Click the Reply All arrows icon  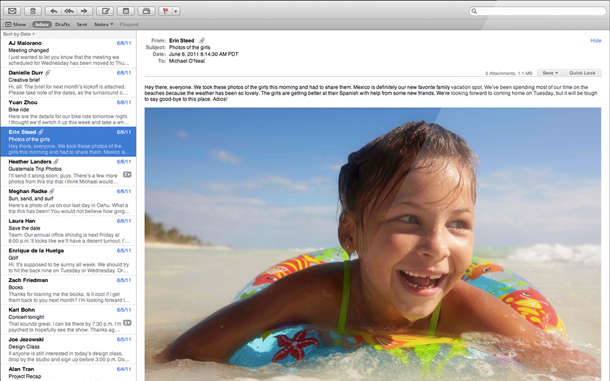click(x=69, y=11)
